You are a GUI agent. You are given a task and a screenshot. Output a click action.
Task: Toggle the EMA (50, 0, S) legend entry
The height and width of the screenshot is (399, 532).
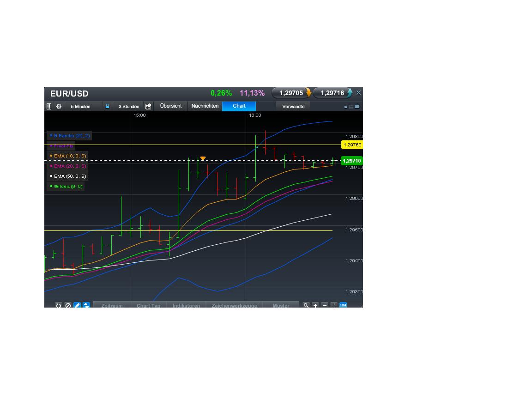(68, 176)
